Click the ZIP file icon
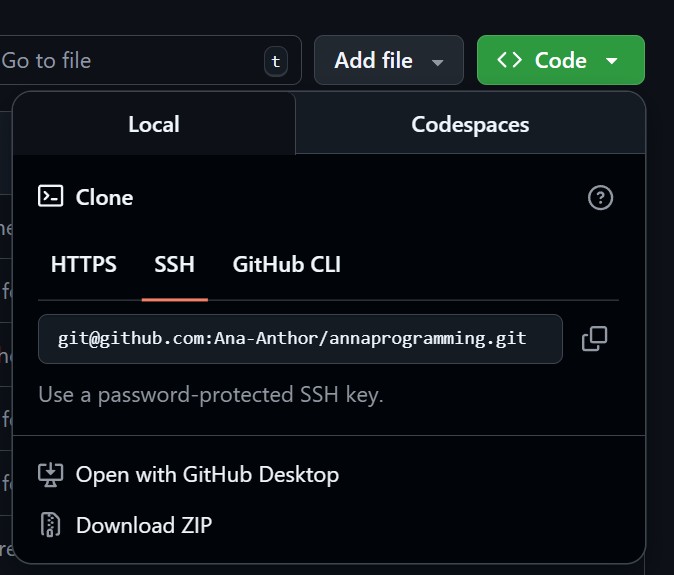This screenshot has width=674, height=575. (50, 525)
